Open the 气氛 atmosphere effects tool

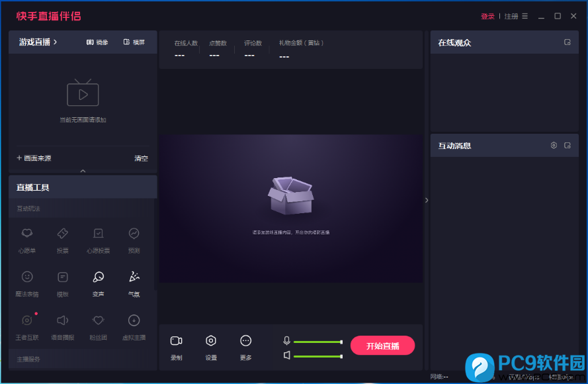coord(134,283)
